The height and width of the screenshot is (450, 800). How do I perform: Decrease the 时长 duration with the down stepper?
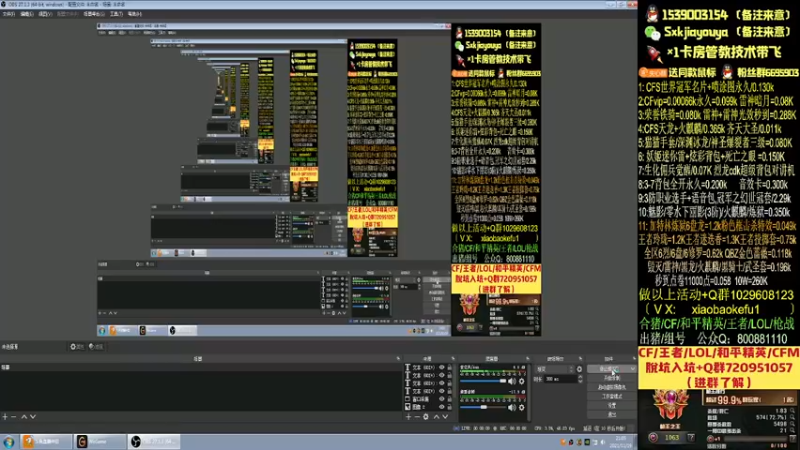tap(580, 382)
